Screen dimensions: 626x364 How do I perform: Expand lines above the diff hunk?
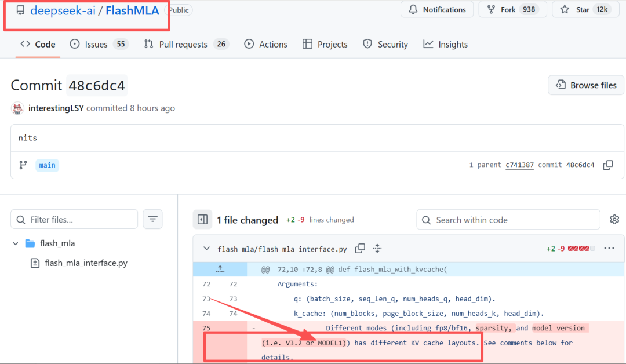220,269
